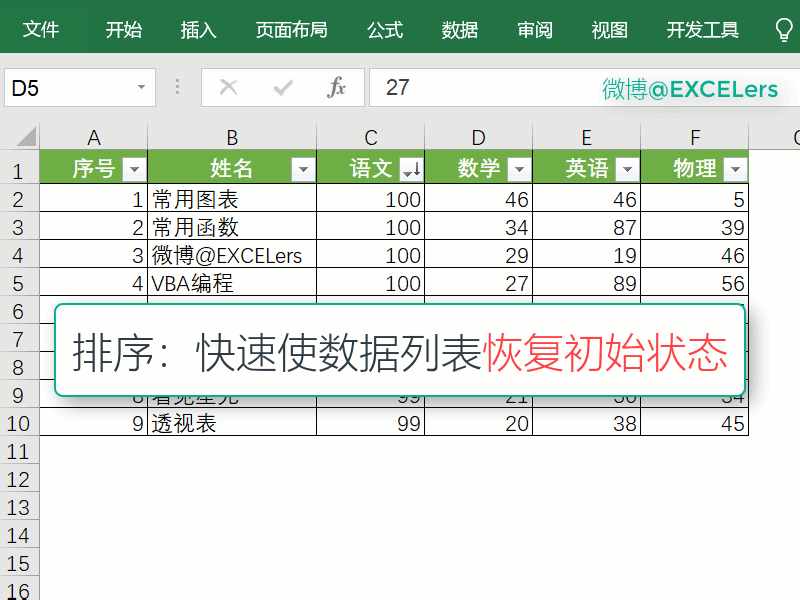The height and width of the screenshot is (600, 800).
Task: Open the 序号 column filter dropdown
Action: tap(133, 169)
